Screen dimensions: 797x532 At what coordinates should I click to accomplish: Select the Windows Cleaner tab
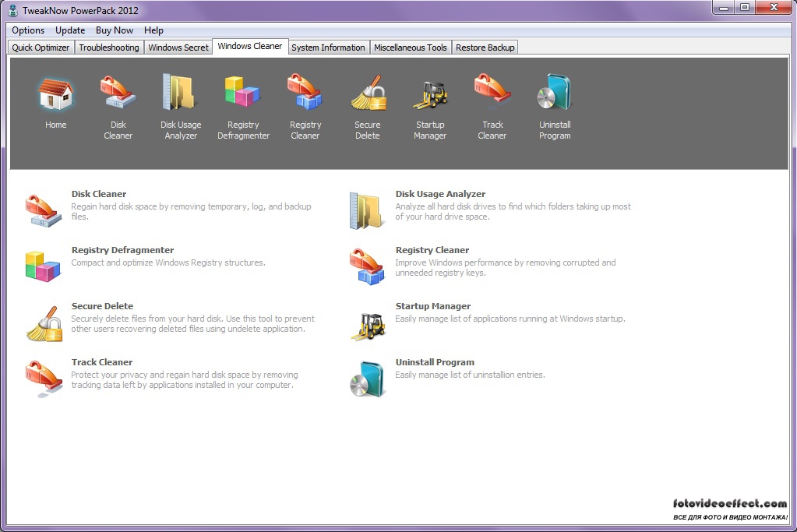coord(250,46)
